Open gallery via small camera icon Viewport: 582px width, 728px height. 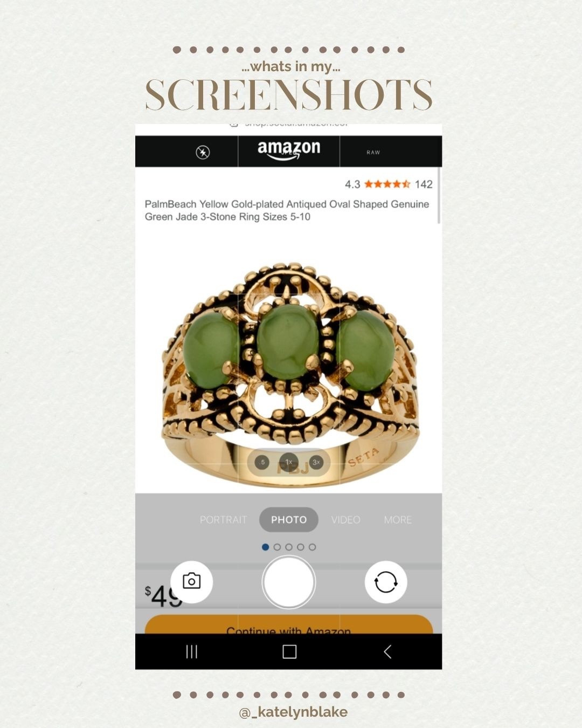tap(192, 582)
